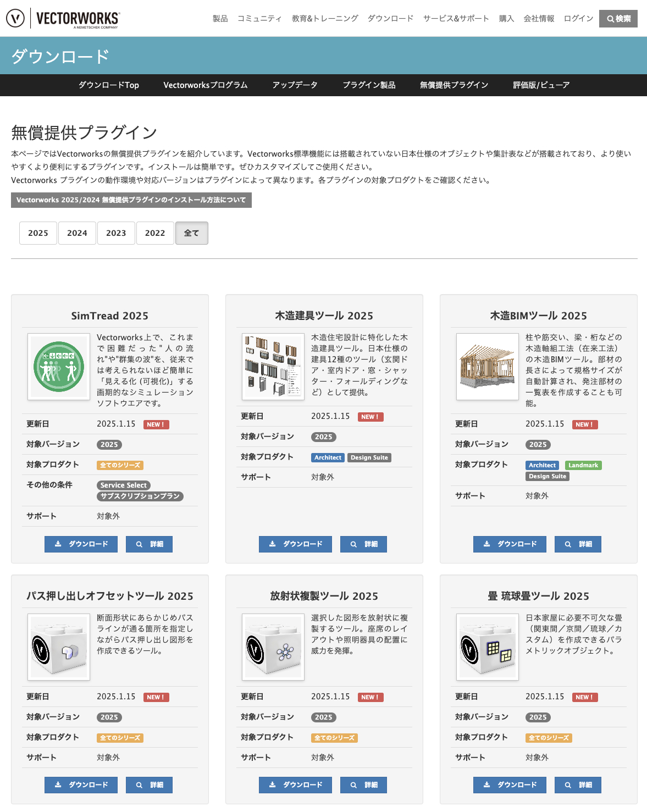The width and height of the screenshot is (647, 812).
Task: Open the plugin installation instructions button
Action: 131,200
